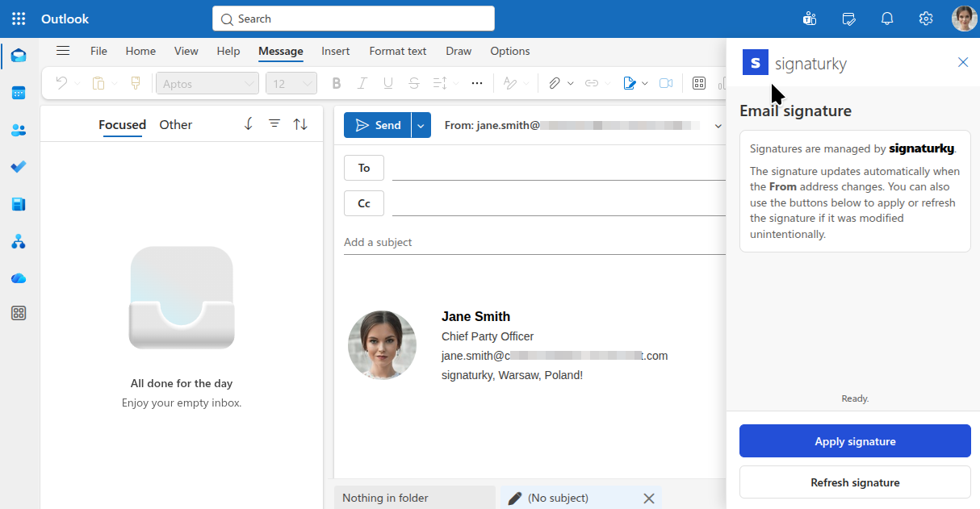Screen dimensions: 980x509
Task: Open the font size 12 dropdown
Action: (x=291, y=83)
